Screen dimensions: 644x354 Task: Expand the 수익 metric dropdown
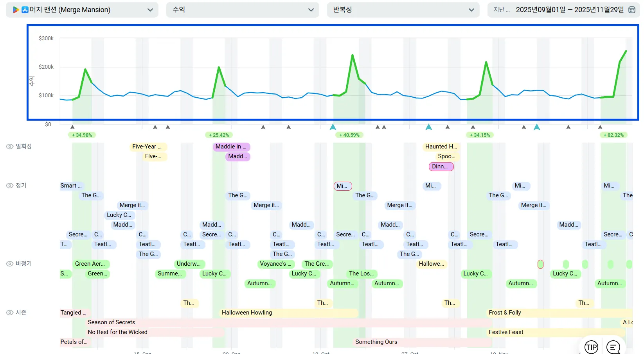[x=243, y=10]
